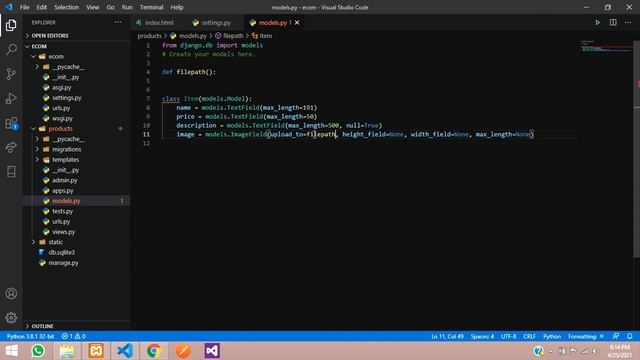Open the View menu
Image resolution: width=640 pixels, height=360 pixels.
(93, 7)
